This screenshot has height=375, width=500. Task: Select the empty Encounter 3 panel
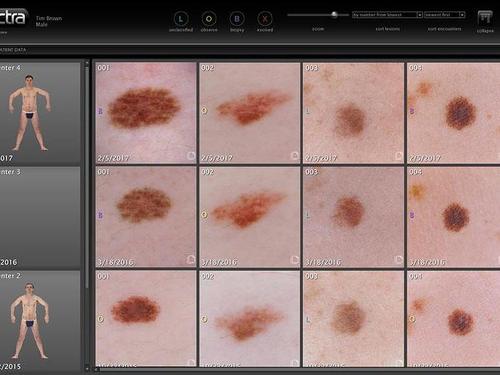(x=40, y=218)
